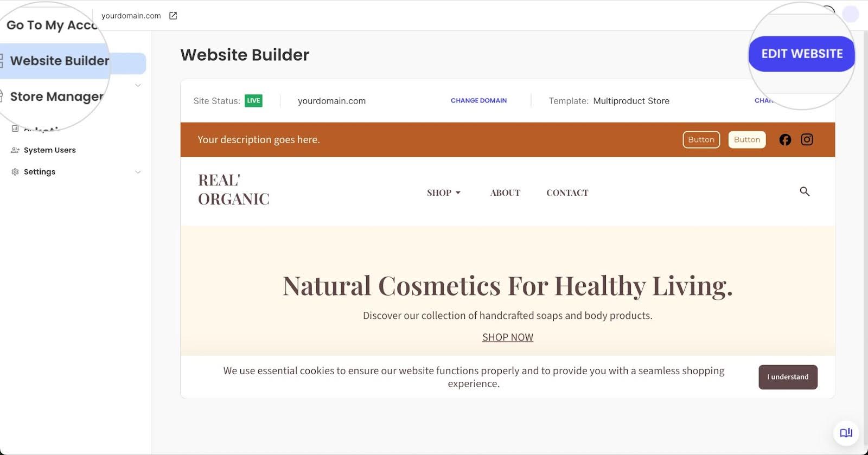Click the REAL' ORGANIC logo text

pos(234,189)
